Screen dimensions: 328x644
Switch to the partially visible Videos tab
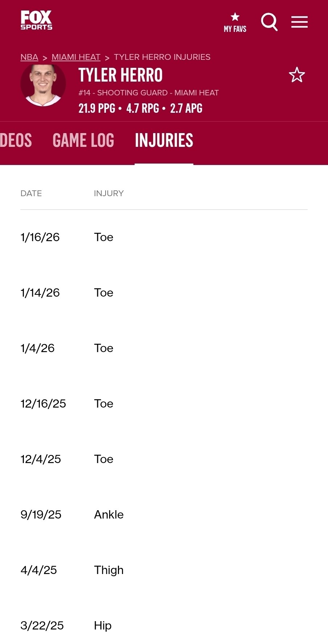point(16,141)
